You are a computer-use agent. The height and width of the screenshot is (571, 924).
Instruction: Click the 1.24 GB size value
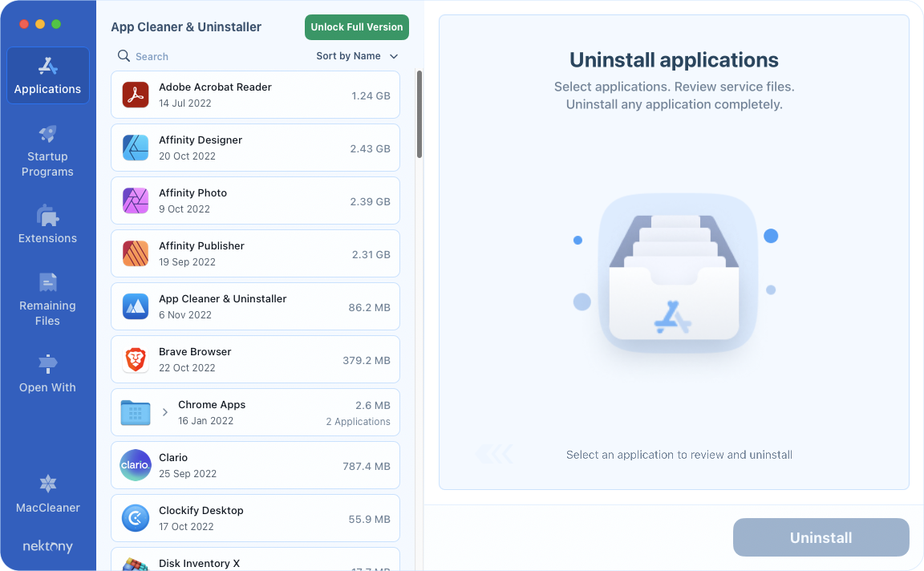[371, 96]
